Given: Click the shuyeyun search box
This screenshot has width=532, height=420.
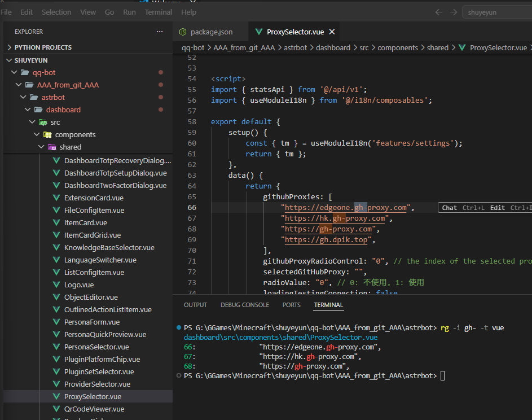Looking at the screenshot, I should [x=497, y=12].
